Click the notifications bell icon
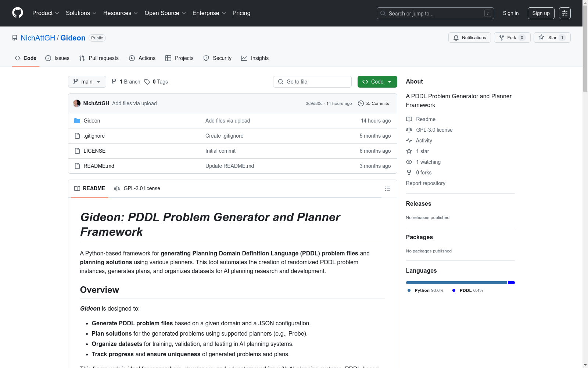 [456, 38]
